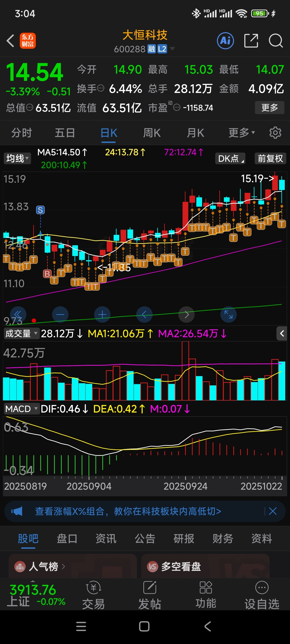This screenshot has width=290, height=644.
Task: Switch to 周K chart tab
Action: point(152,133)
